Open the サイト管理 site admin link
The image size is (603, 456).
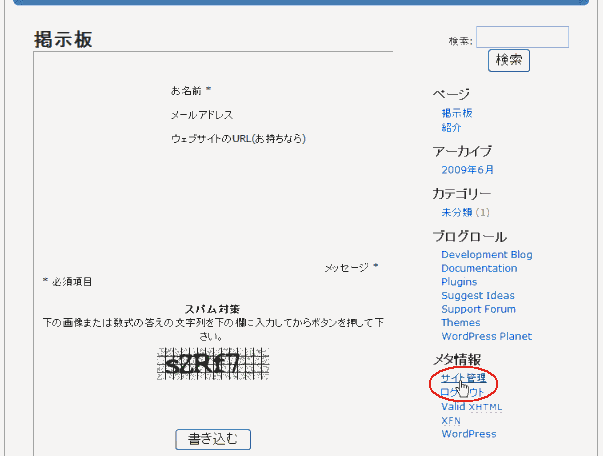pyautogui.click(x=463, y=378)
